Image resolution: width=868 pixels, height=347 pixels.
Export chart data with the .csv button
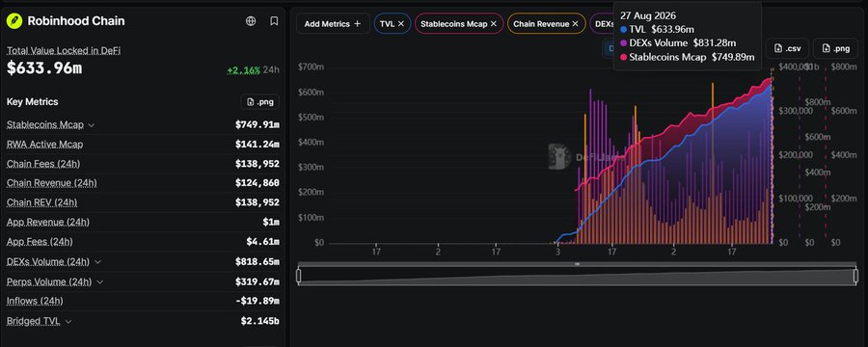(x=788, y=49)
